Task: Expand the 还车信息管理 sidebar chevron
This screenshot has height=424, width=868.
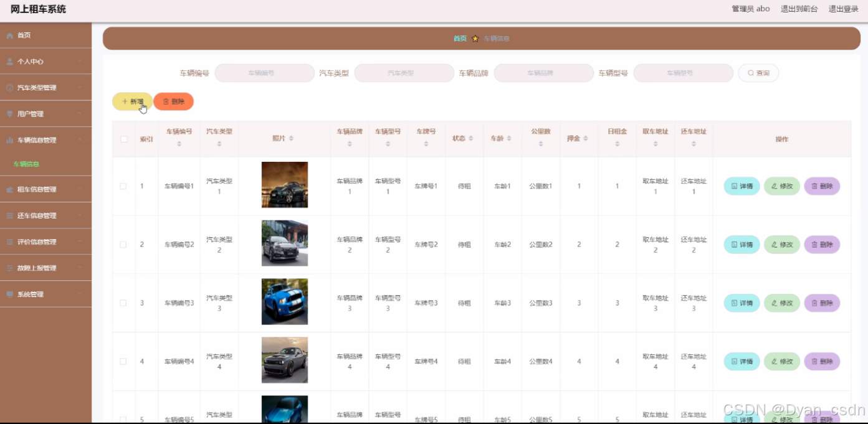Action: [x=80, y=215]
